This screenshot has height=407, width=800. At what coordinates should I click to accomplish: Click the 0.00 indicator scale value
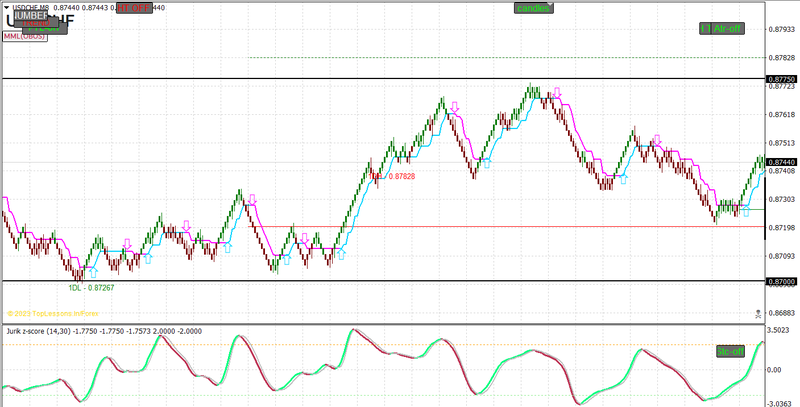774,369
